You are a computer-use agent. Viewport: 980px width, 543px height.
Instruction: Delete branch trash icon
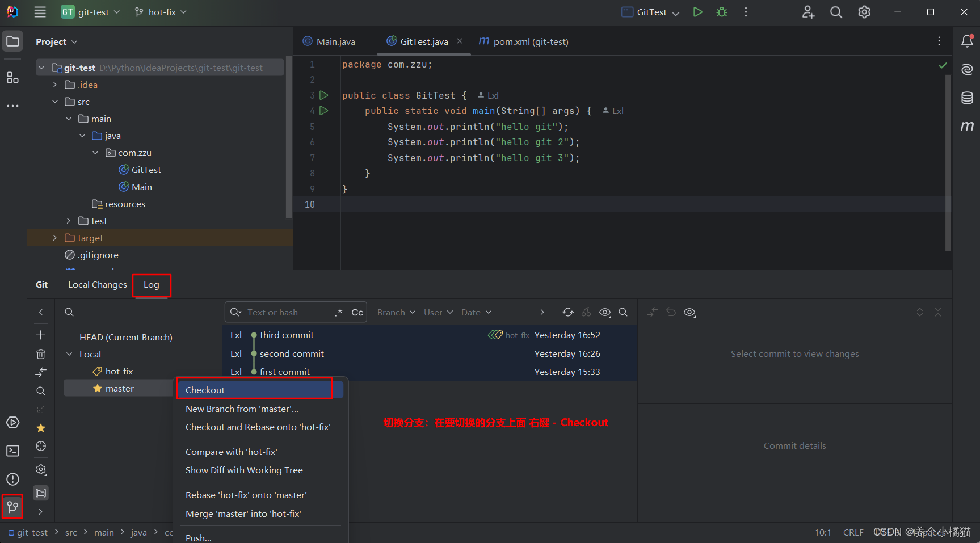pos(41,354)
